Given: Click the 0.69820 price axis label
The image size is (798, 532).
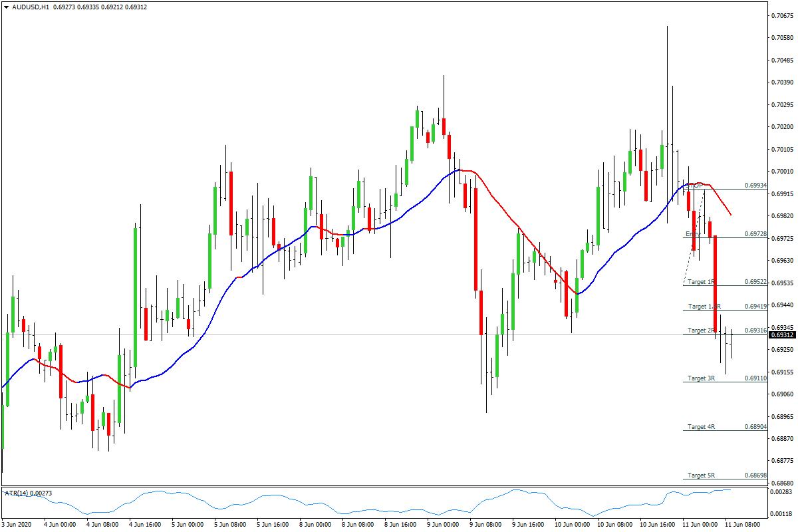Looking at the screenshot, I should pos(783,215).
